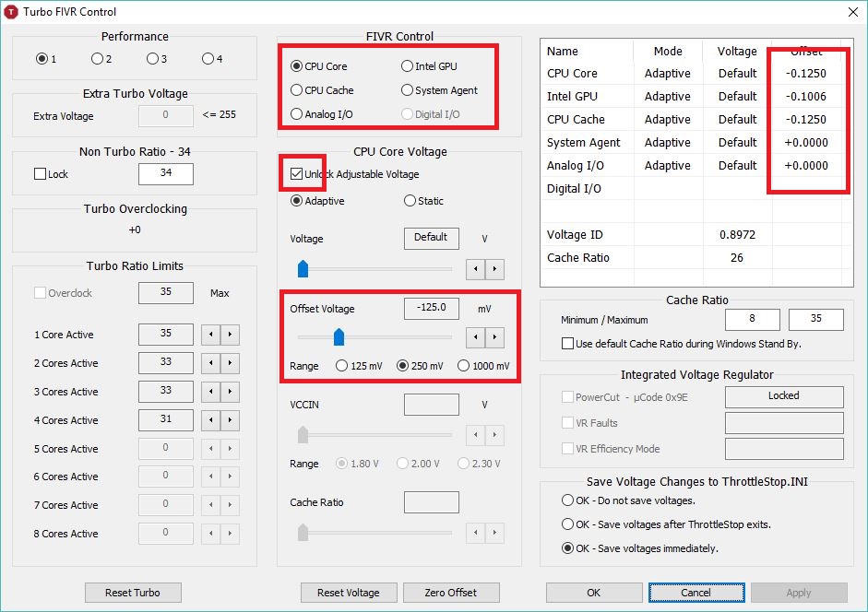Click Analog I/O row in voltage table
The height and width of the screenshot is (612, 868).
click(x=696, y=166)
